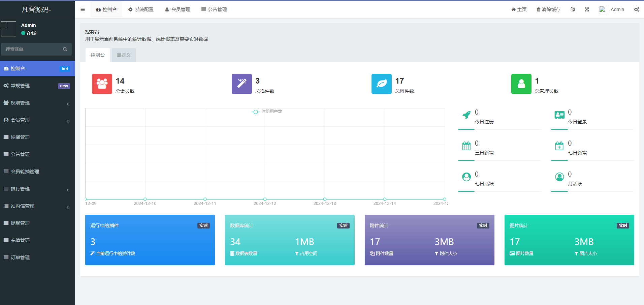Click the purple magic wand plugins icon
Screen dimensions: 644x305
[241, 84]
